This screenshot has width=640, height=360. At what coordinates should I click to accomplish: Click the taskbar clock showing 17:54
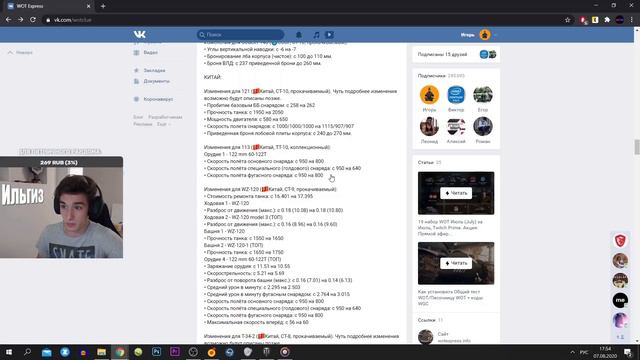[605, 352]
